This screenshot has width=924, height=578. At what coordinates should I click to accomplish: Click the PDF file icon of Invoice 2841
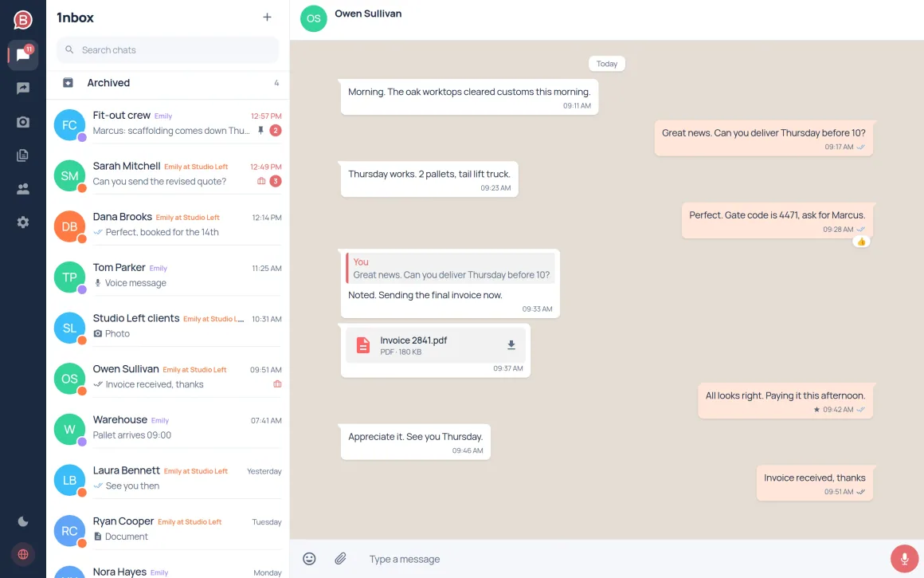[363, 346]
